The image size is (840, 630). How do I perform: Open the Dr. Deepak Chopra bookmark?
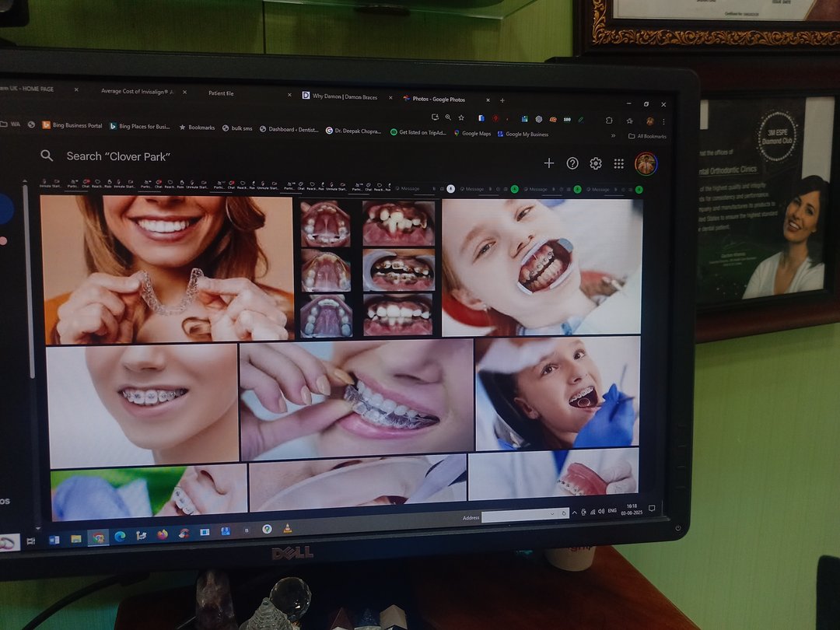354,131
